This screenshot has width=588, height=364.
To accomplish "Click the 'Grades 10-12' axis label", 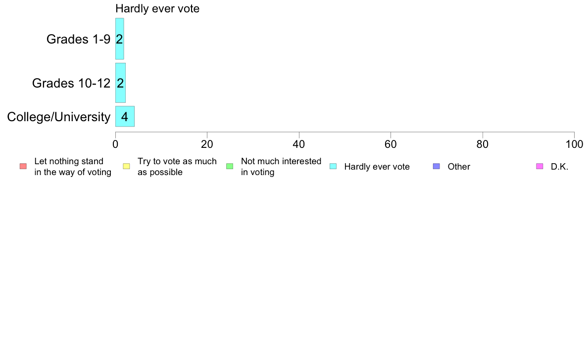I will coord(71,83).
